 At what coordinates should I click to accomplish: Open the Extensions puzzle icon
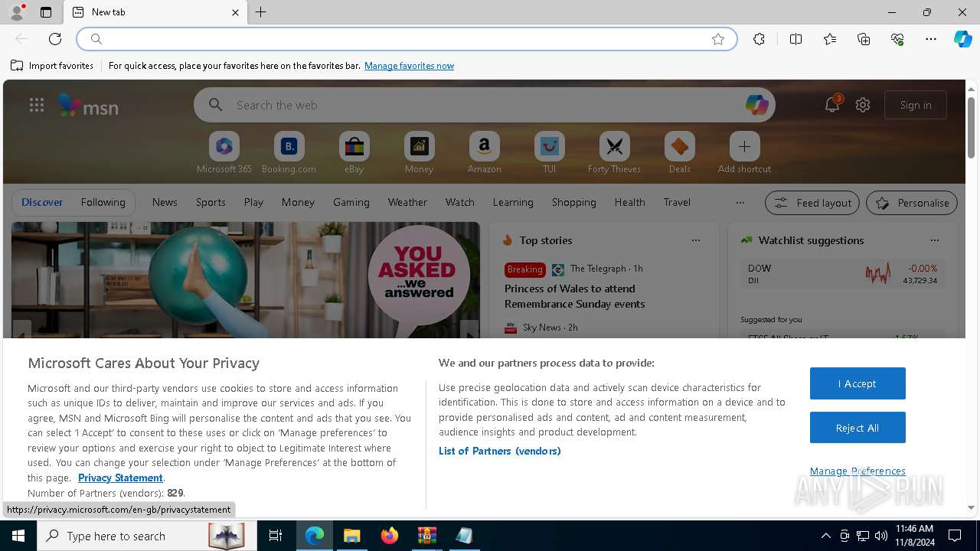coord(759,39)
